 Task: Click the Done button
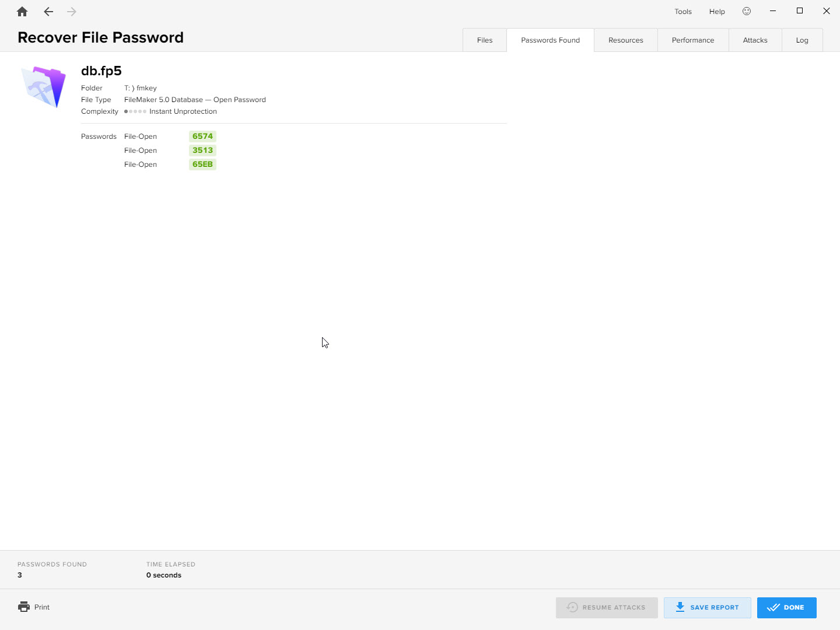pyautogui.click(x=786, y=607)
